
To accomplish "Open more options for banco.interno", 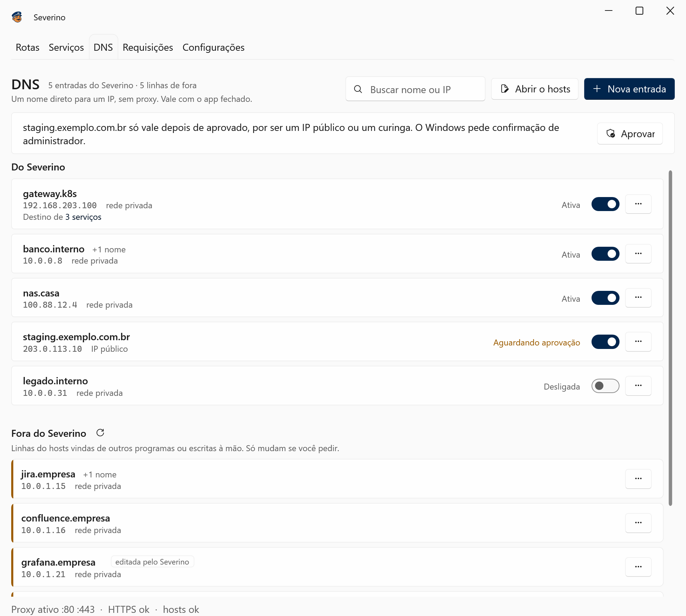I will (638, 254).
